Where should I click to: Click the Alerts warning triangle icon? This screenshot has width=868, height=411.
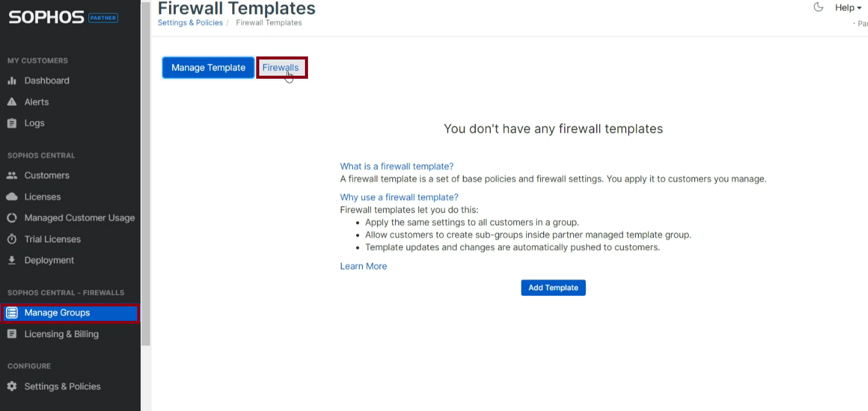click(11, 102)
